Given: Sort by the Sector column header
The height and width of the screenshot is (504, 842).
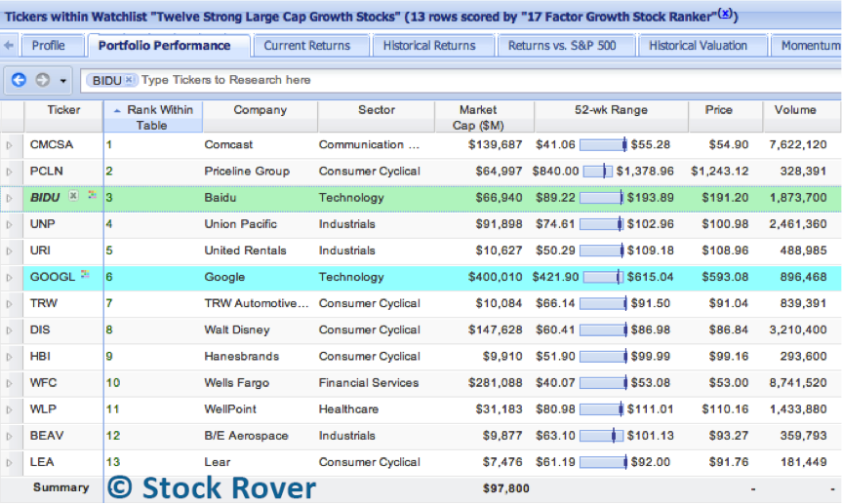Looking at the screenshot, I should (x=376, y=117).
